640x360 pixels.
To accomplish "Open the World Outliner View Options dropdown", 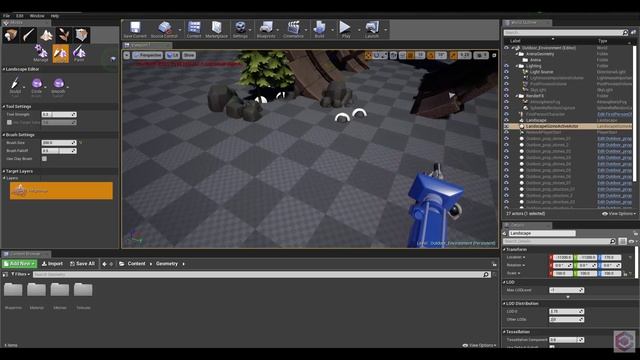I will [619, 213].
